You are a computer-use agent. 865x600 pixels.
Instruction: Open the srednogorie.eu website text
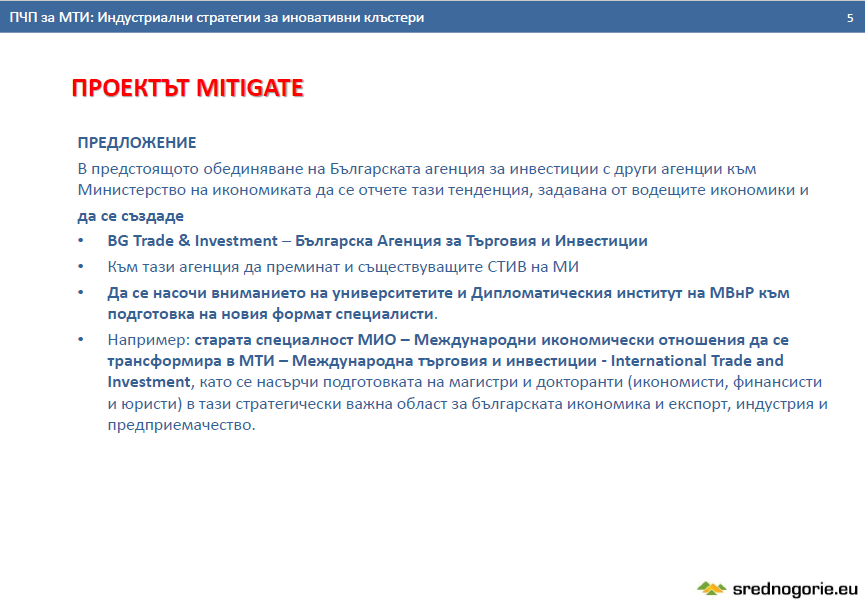(x=795, y=589)
